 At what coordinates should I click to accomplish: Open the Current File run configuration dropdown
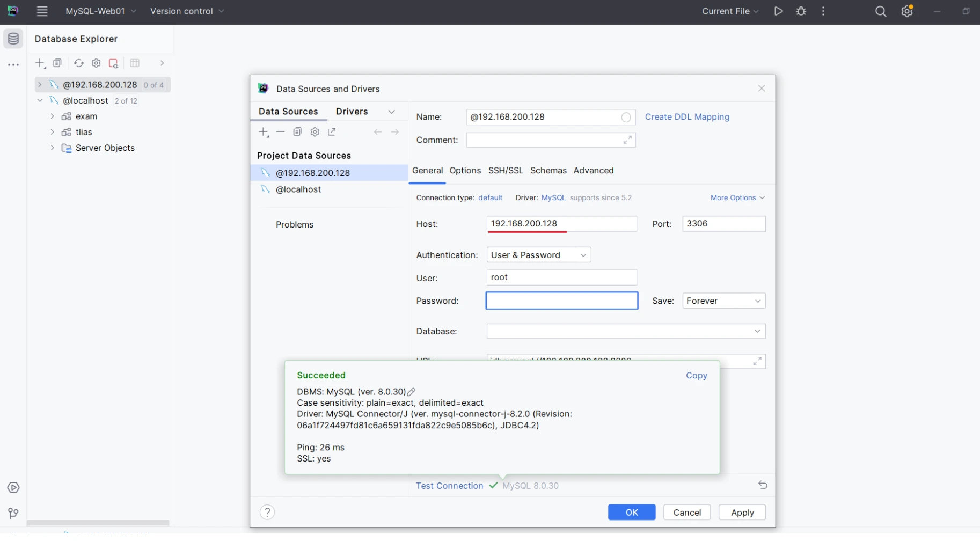pyautogui.click(x=730, y=11)
